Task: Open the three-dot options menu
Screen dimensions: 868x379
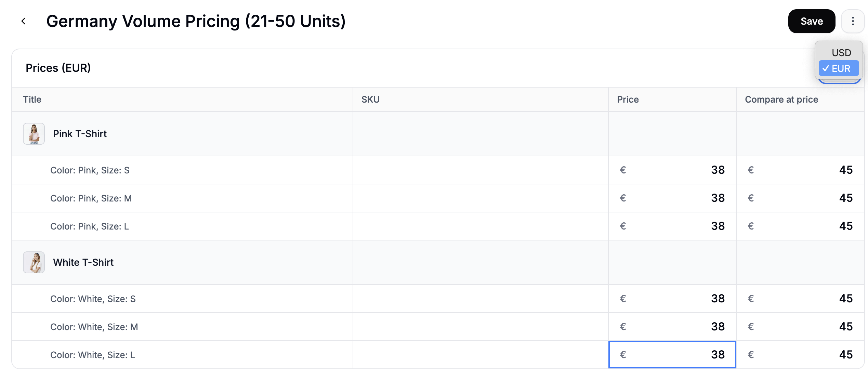Action: (x=853, y=21)
